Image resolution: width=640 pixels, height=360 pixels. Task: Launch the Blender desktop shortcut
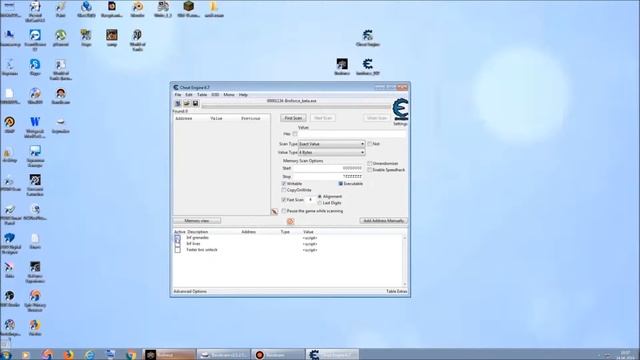(138, 9)
